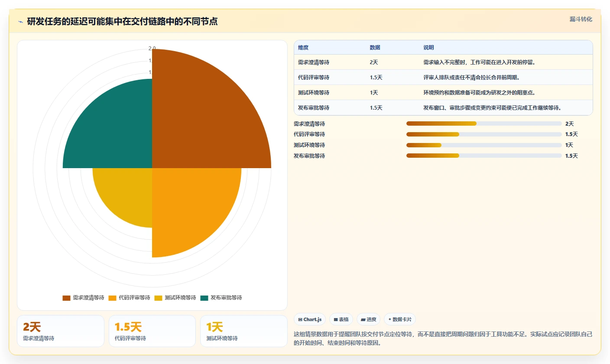The height and width of the screenshot is (364, 610).
Task: Click the 说明 column header
Action: tap(428, 48)
